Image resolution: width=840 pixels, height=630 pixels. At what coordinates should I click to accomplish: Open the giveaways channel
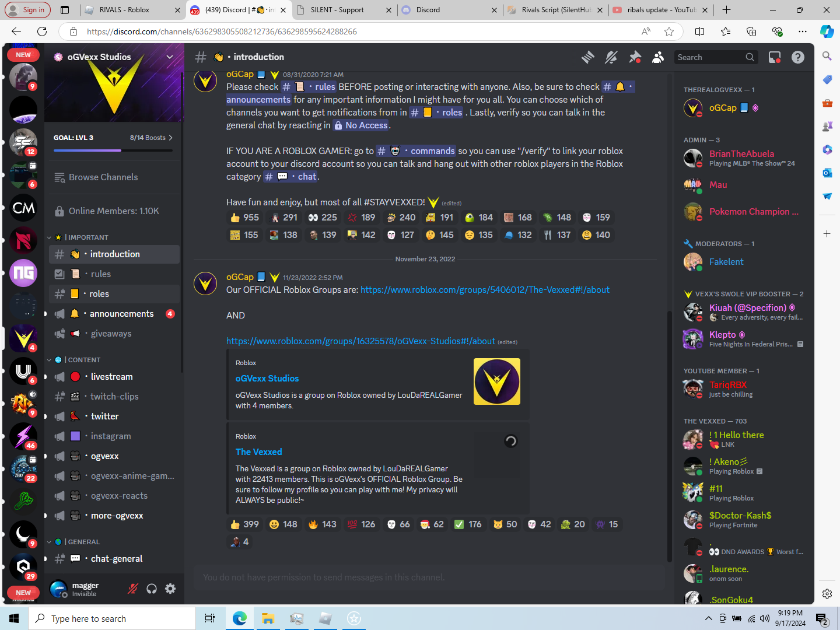coord(114,334)
